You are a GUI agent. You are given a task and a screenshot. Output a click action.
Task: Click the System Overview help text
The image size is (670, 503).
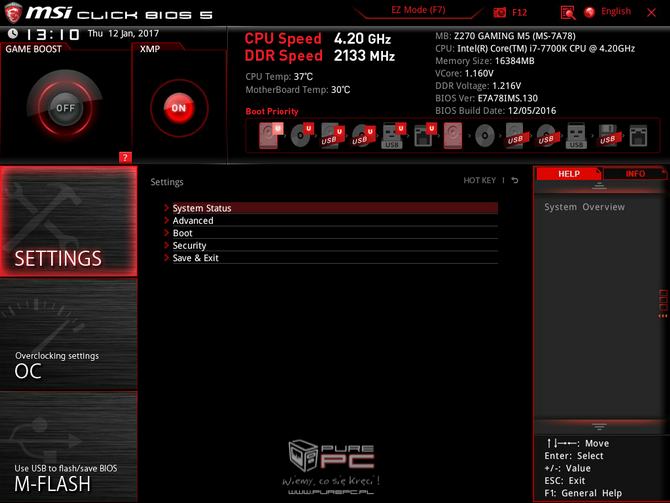tap(584, 207)
